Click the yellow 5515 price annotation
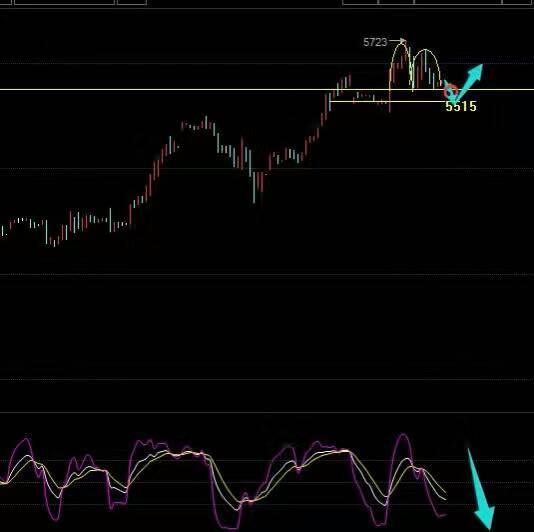 [461, 107]
